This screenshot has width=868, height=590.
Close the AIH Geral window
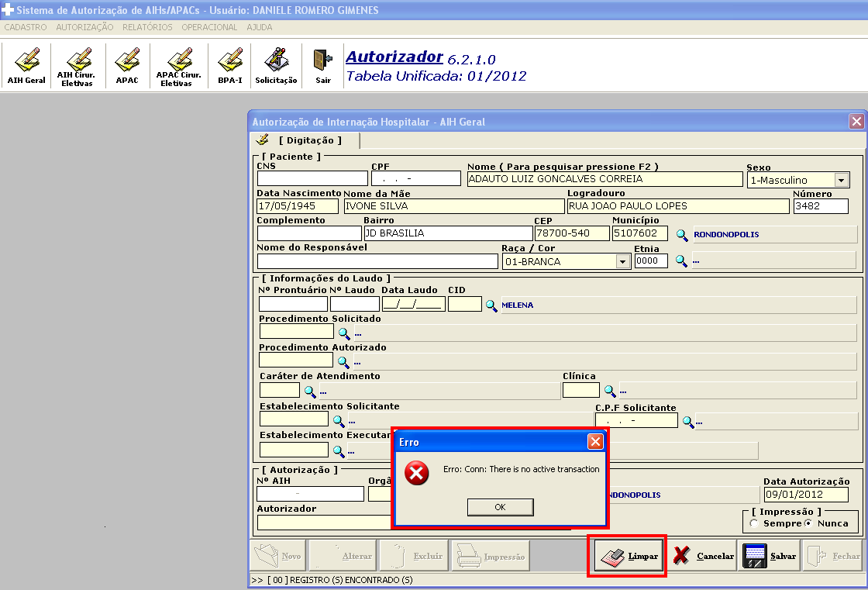click(856, 121)
